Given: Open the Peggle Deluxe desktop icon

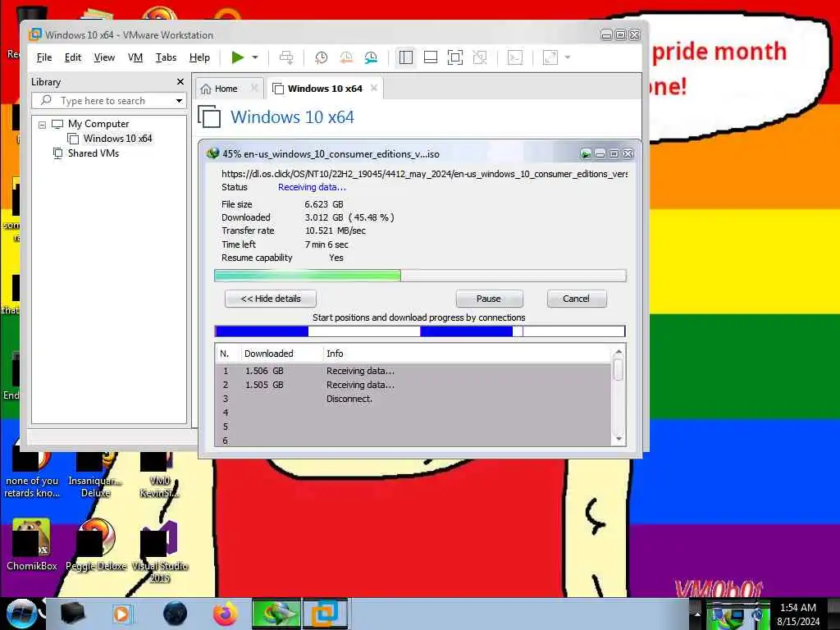Looking at the screenshot, I should [x=96, y=545].
